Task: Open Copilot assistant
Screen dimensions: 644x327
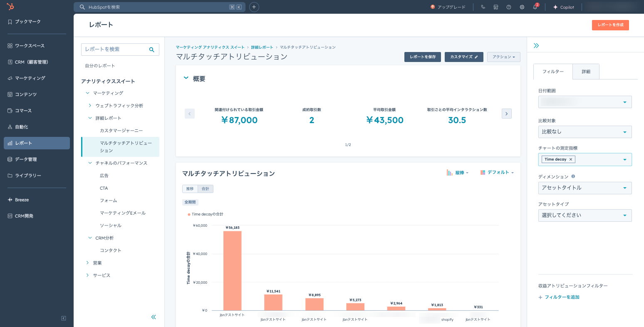Action: tap(563, 7)
